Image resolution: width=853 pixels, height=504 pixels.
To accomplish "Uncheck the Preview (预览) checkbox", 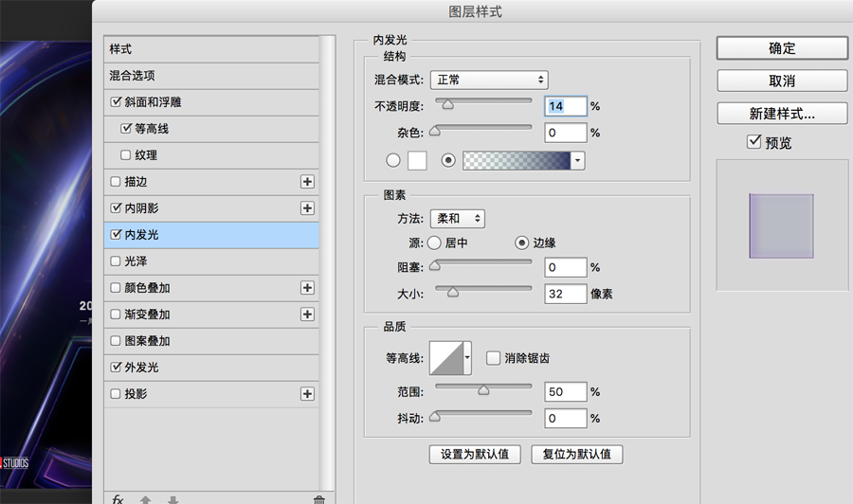I will click(x=754, y=142).
